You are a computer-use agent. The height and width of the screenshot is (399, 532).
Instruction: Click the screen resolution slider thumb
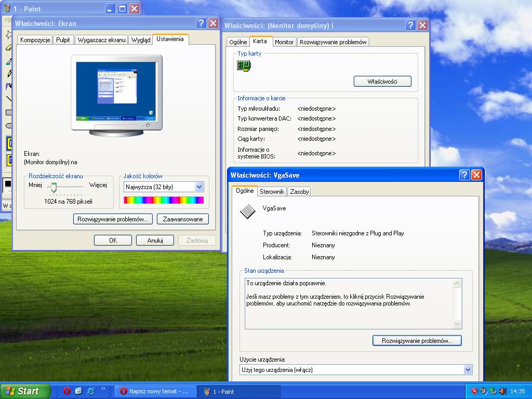[x=54, y=187]
